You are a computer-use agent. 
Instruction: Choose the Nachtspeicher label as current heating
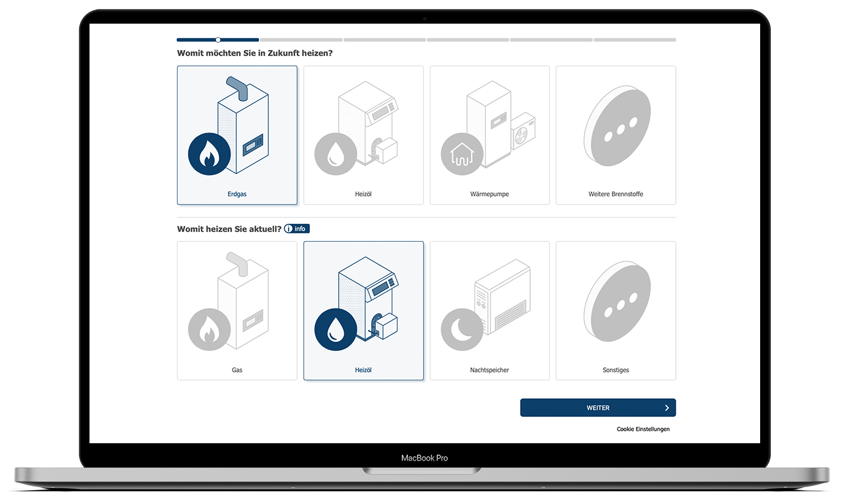point(490,370)
